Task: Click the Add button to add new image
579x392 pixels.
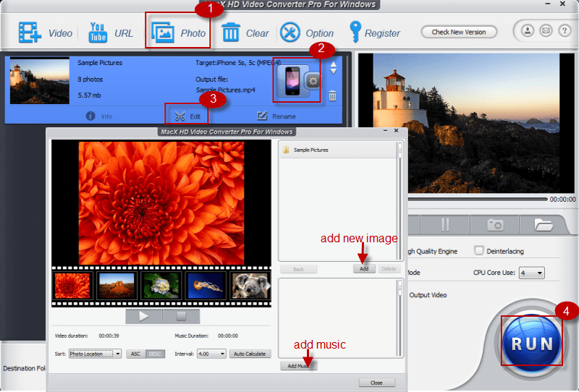Action: pyautogui.click(x=364, y=269)
